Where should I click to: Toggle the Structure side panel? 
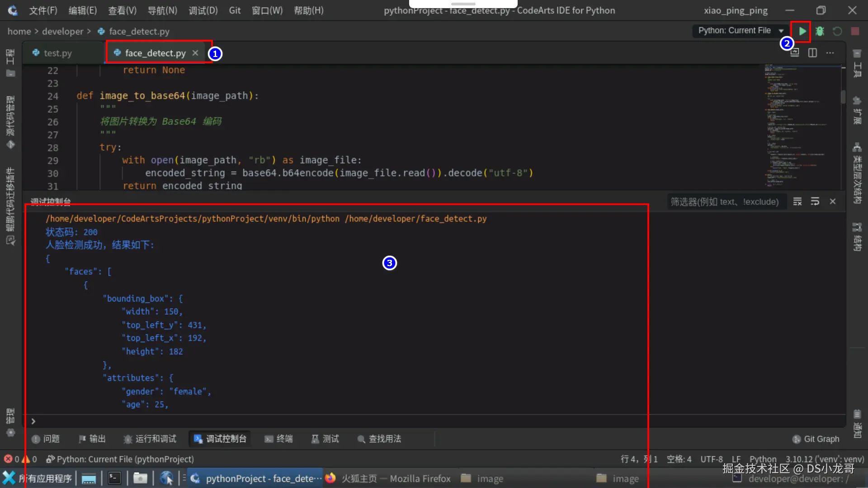(857, 236)
